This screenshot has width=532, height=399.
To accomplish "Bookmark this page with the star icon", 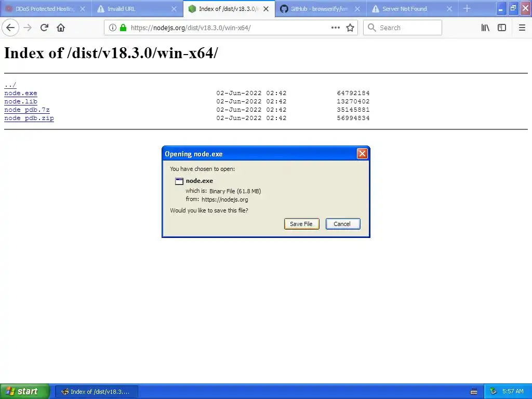I will (350, 28).
